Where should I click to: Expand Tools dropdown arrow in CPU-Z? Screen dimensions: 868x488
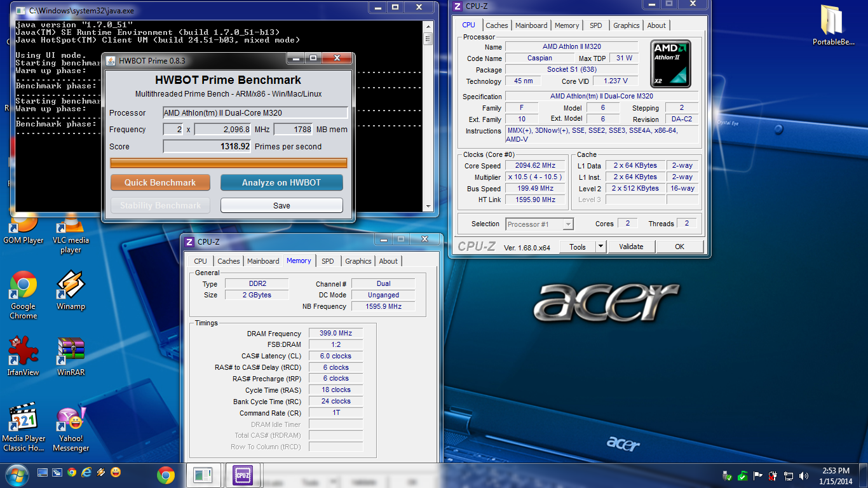coord(600,247)
